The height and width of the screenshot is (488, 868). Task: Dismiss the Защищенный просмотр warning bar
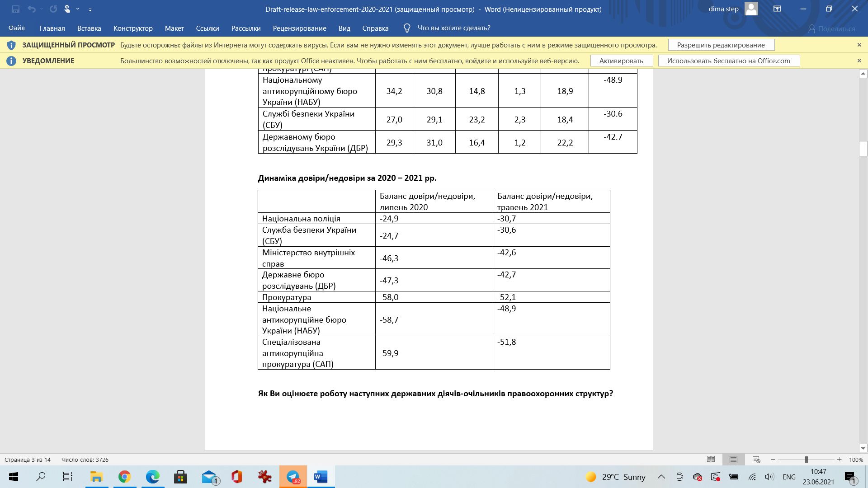[859, 45]
